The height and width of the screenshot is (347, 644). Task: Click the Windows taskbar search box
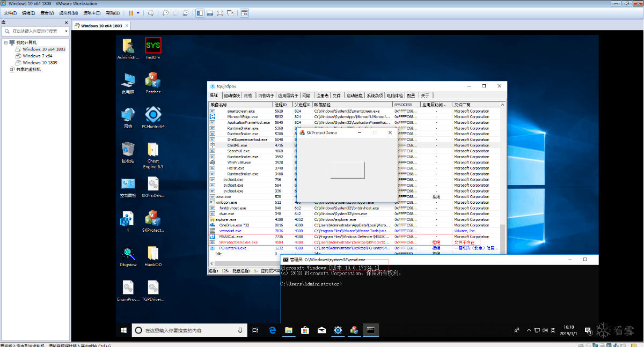pyautogui.click(x=189, y=330)
